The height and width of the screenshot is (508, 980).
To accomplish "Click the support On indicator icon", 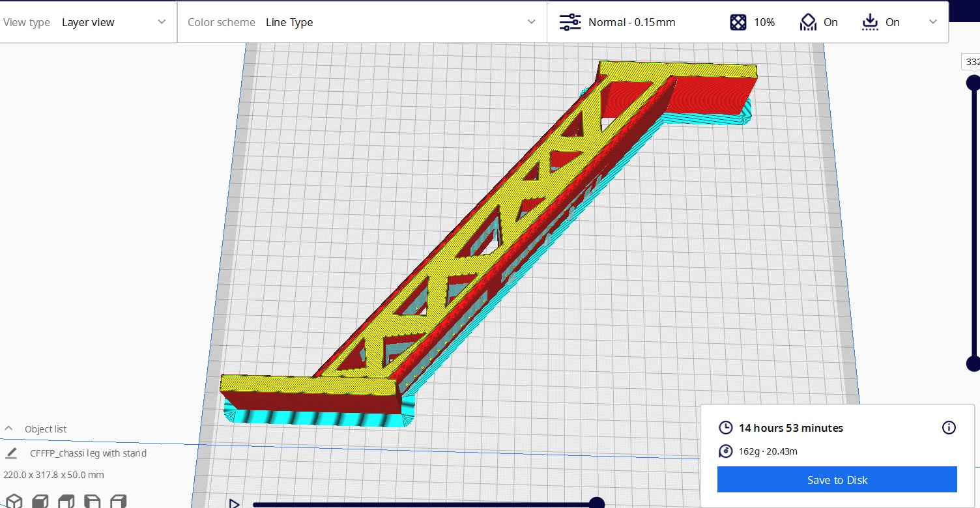I will (808, 22).
